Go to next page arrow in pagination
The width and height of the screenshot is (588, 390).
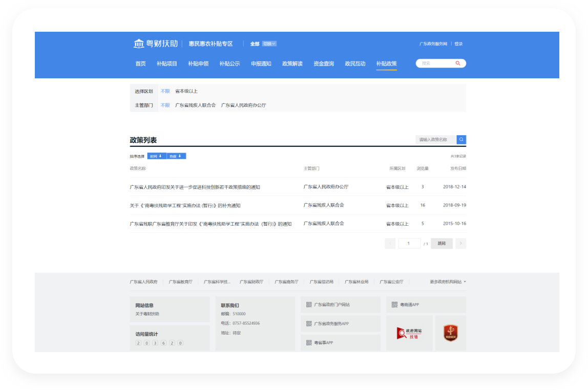click(461, 244)
